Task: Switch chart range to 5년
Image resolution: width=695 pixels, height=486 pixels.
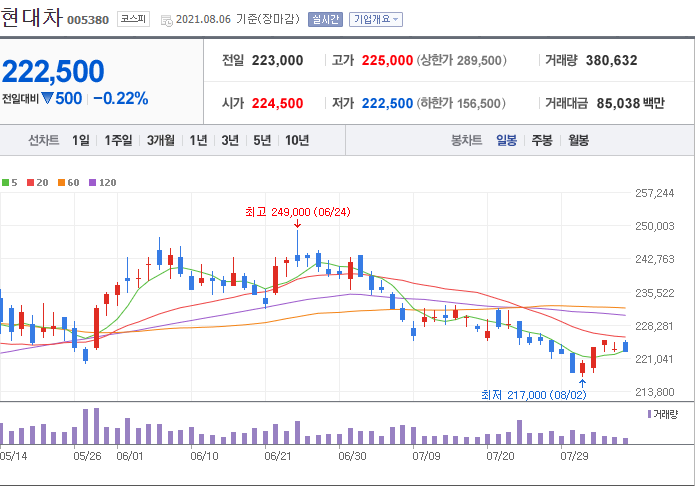Action: [x=262, y=141]
